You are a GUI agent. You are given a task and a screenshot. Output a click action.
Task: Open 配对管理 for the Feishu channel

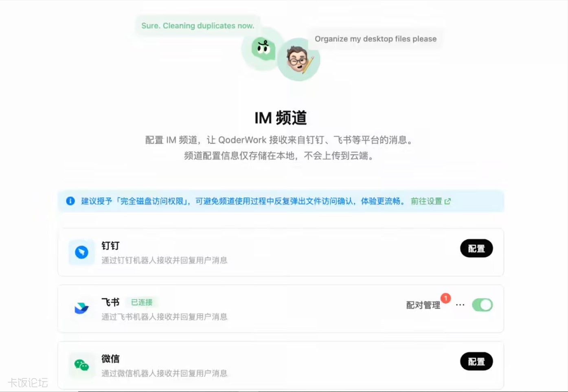pyautogui.click(x=423, y=305)
